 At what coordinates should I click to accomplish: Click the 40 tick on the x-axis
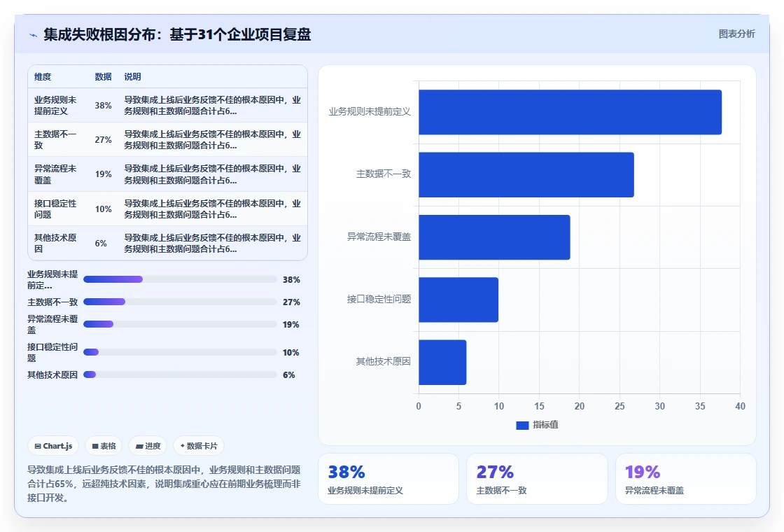tap(740, 407)
